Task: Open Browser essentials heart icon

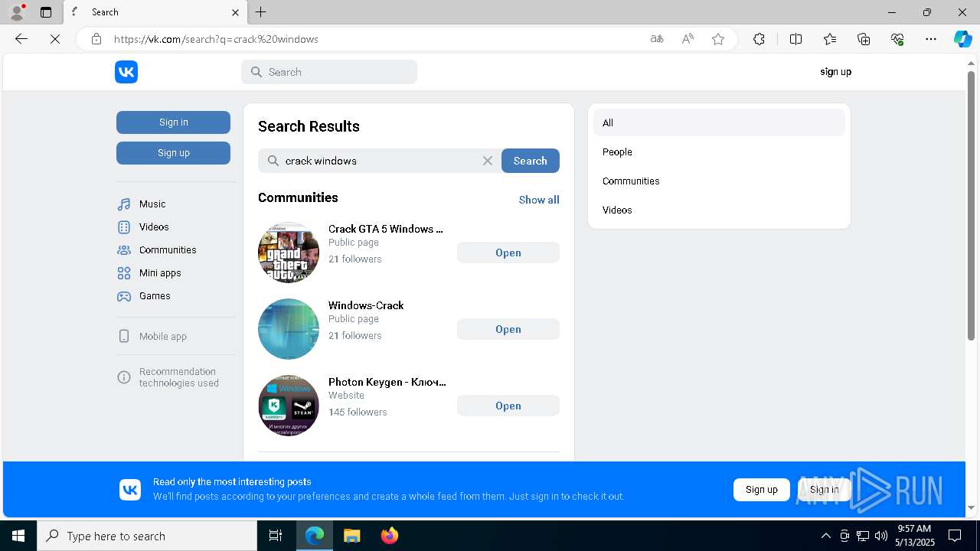Action: (897, 39)
